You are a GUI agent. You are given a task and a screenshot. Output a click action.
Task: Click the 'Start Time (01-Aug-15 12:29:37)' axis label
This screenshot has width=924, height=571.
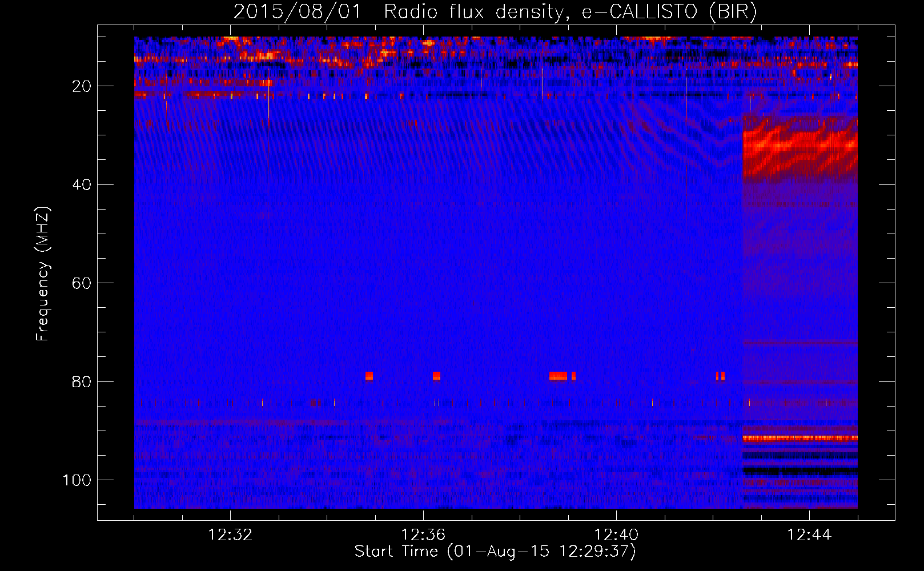(495, 552)
